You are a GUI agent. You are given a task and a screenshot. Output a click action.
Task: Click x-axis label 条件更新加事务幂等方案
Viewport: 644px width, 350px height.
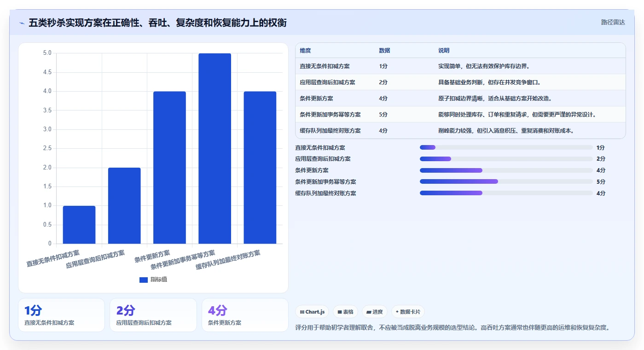tap(184, 260)
